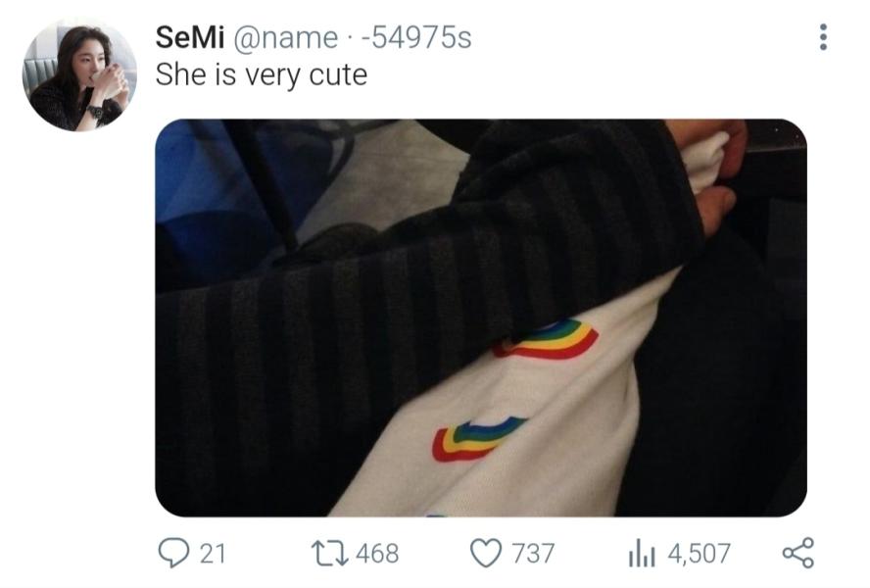Open SeMi's profile picture
Image resolution: width=870 pixels, height=588 pixels.
coord(79,75)
